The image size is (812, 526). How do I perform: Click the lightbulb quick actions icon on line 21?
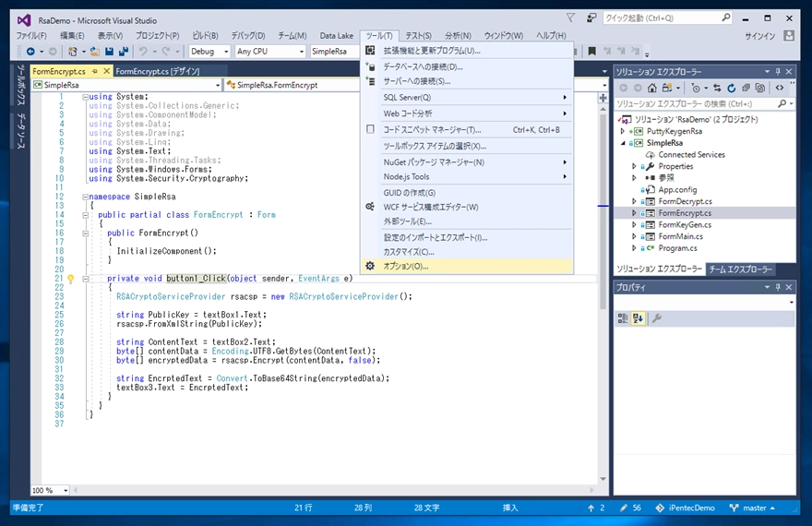(71, 279)
